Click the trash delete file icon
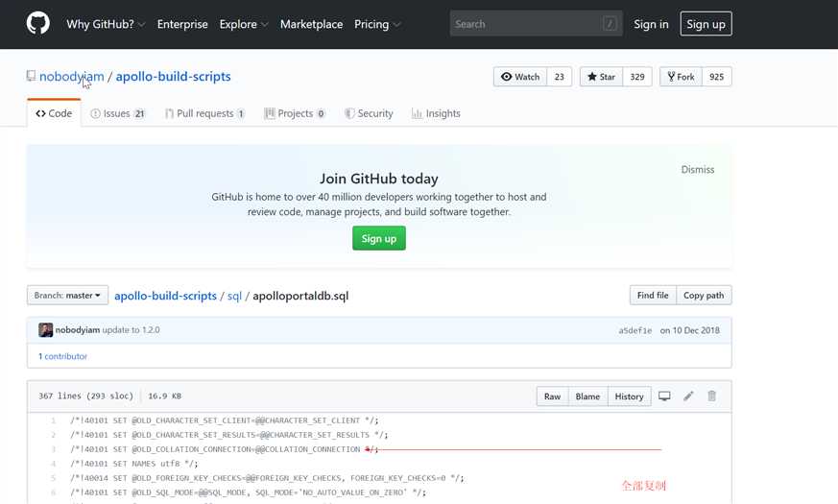Screen dimensions: 838x504 [x=712, y=396]
